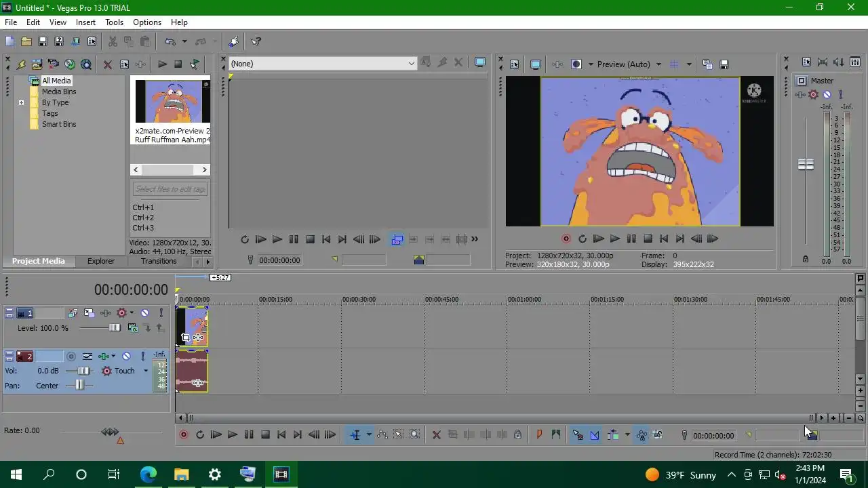Save the project using the floppy disk icon
The height and width of the screenshot is (488, 868).
[x=42, y=41]
